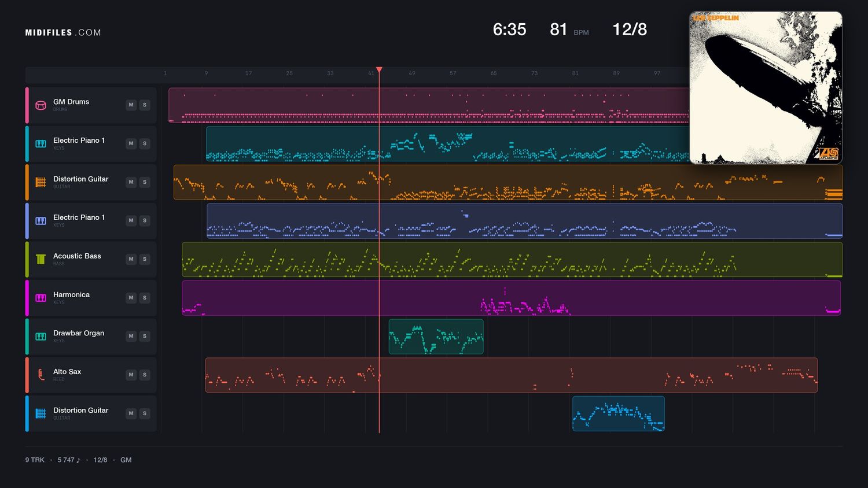Image resolution: width=868 pixels, height=488 pixels.
Task: Open the MIDIFILES.COM logo link
Action: (x=63, y=33)
